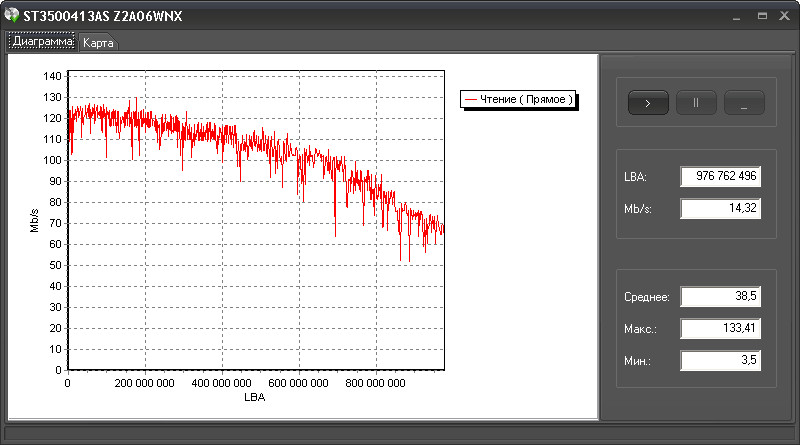Viewport: 800px width, 445px height.
Task: Maximize the ST3500413AS window
Action: click(x=762, y=16)
